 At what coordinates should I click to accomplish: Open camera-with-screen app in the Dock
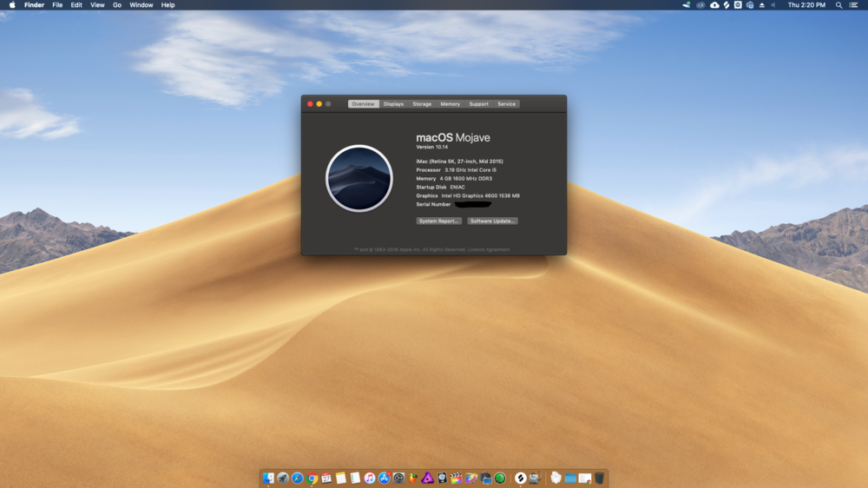[x=485, y=478]
